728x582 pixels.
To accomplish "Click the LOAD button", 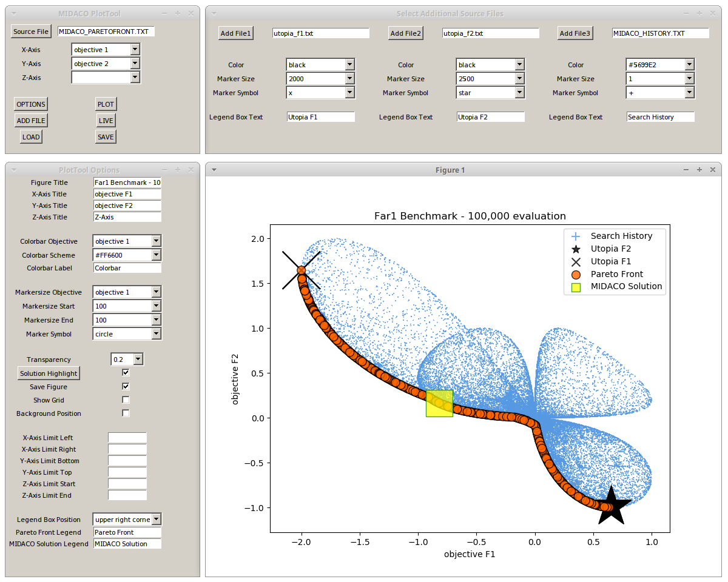I will pos(31,137).
